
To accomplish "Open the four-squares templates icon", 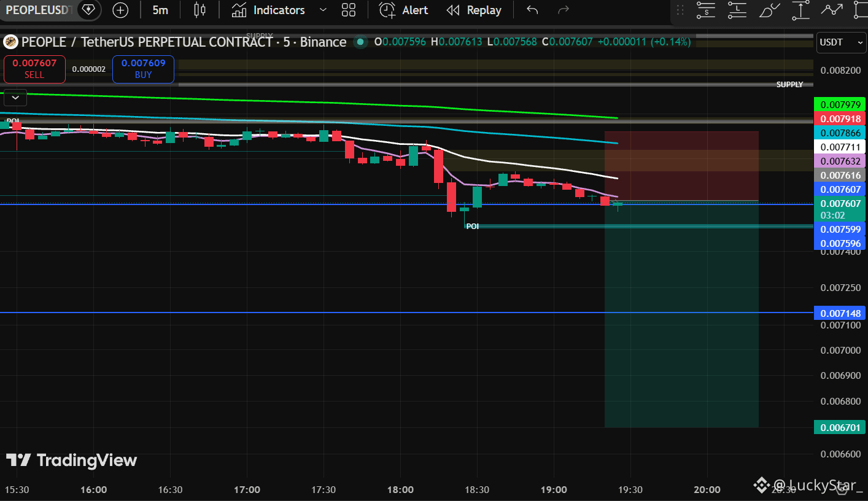I will pos(349,10).
